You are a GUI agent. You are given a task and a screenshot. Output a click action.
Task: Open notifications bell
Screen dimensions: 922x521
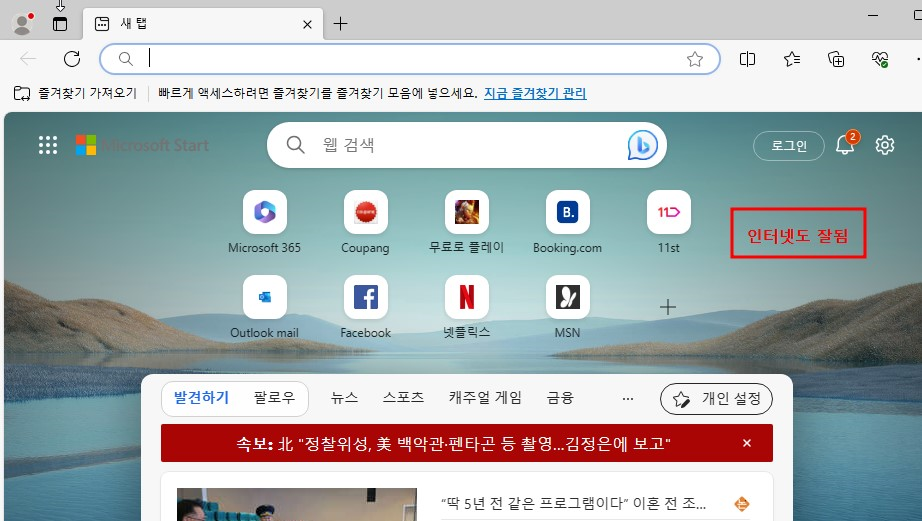(x=846, y=145)
